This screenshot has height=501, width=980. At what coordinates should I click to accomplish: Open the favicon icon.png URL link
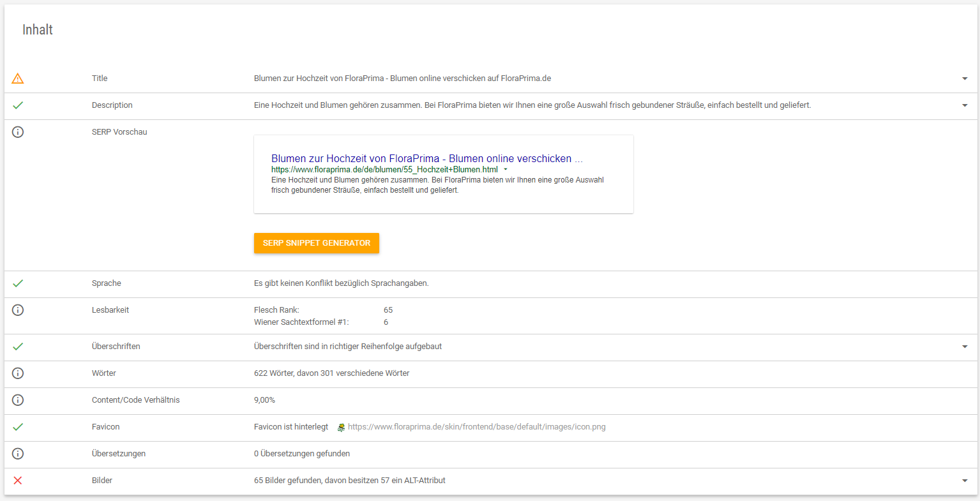pos(476,427)
